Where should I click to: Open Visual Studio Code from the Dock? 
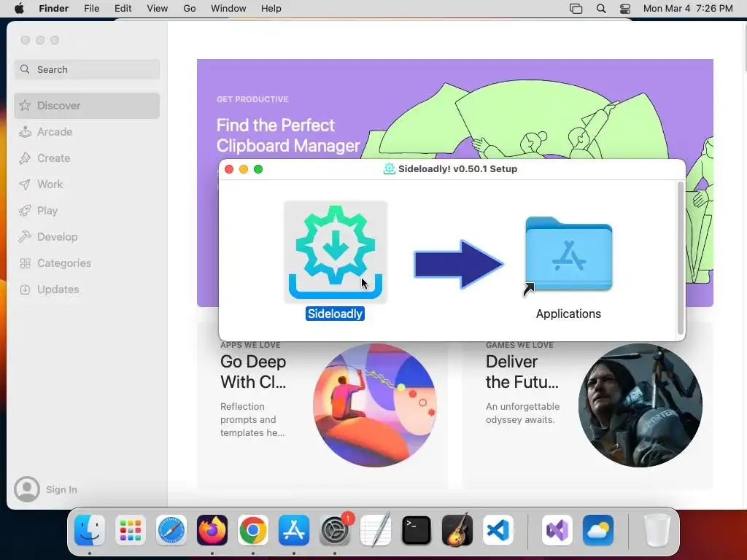pyautogui.click(x=498, y=530)
